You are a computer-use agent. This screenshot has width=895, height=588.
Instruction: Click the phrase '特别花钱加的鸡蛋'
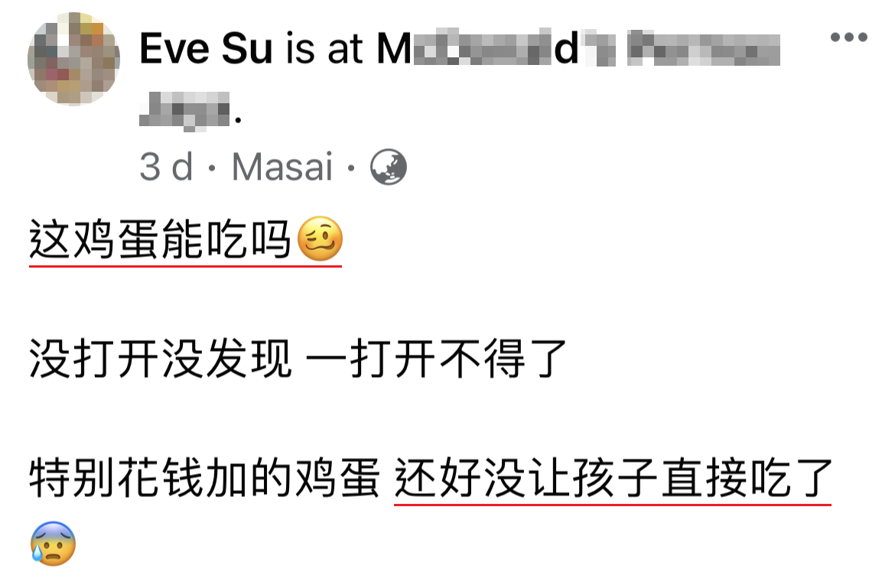204,478
